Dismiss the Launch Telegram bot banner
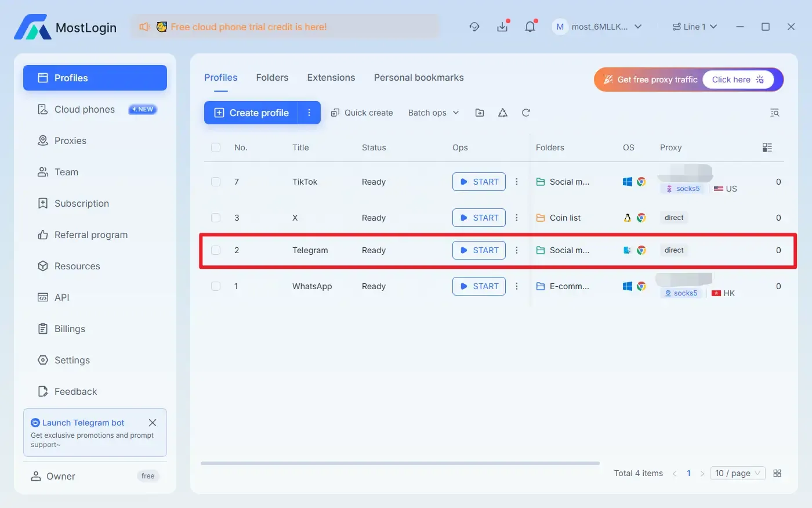Screen dimensions: 812x508 point(153,423)
